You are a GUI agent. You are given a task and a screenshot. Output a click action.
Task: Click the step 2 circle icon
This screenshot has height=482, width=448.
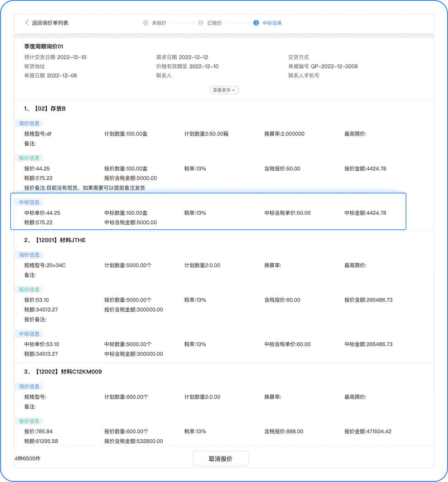tap(201, 23)
